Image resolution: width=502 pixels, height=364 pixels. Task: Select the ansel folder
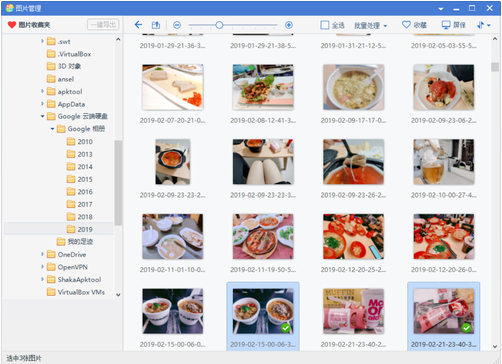tap(60, 79)
